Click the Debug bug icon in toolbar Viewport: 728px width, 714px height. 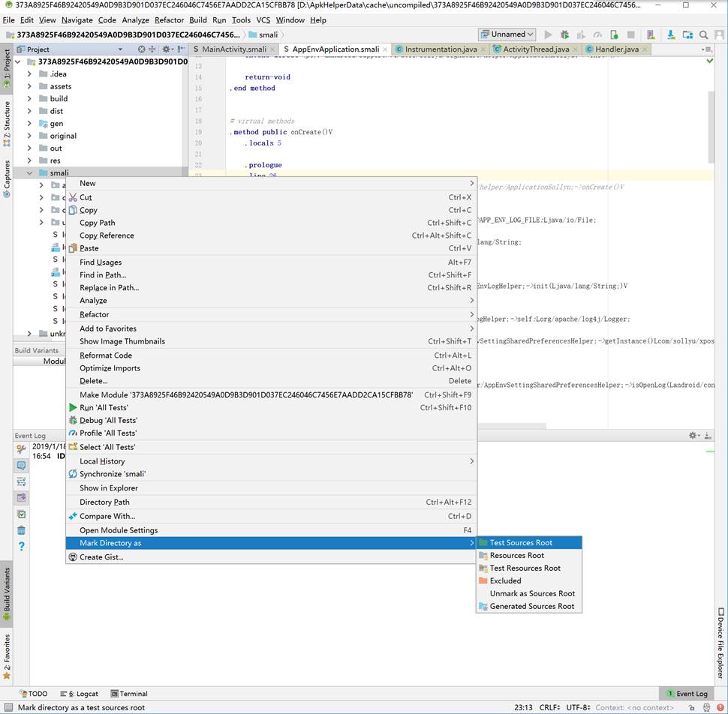(564, 34)
